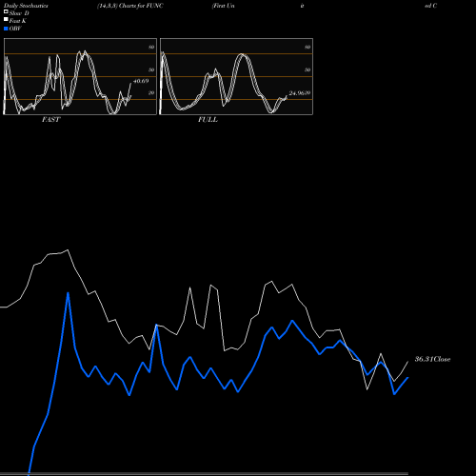Click the 80 axis label in FAST chart

pyautogui.click(x=151, y=47)
